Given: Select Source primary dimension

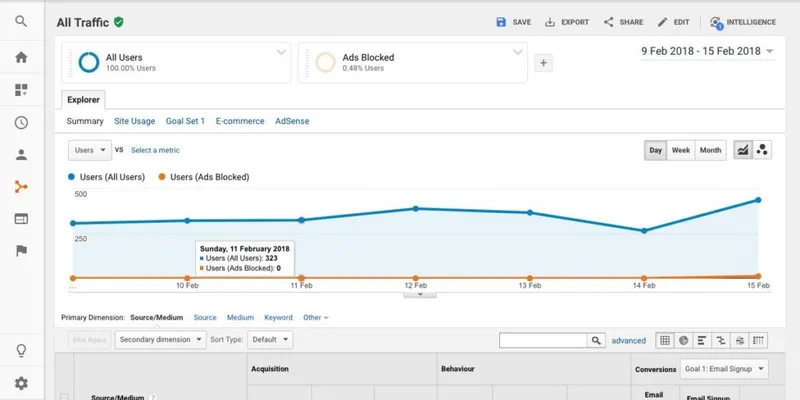Looking at the screenshot, I should (205, 317).
